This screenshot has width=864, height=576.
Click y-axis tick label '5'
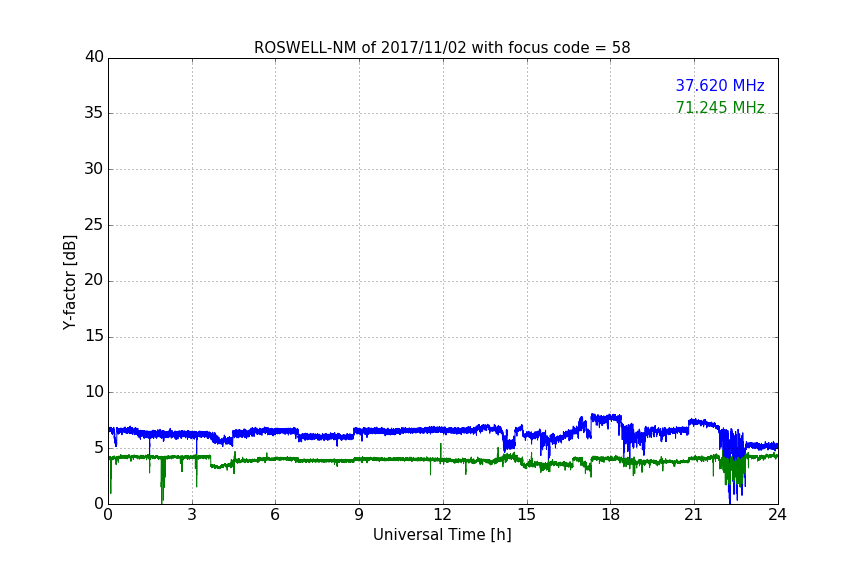pos(99,448)
